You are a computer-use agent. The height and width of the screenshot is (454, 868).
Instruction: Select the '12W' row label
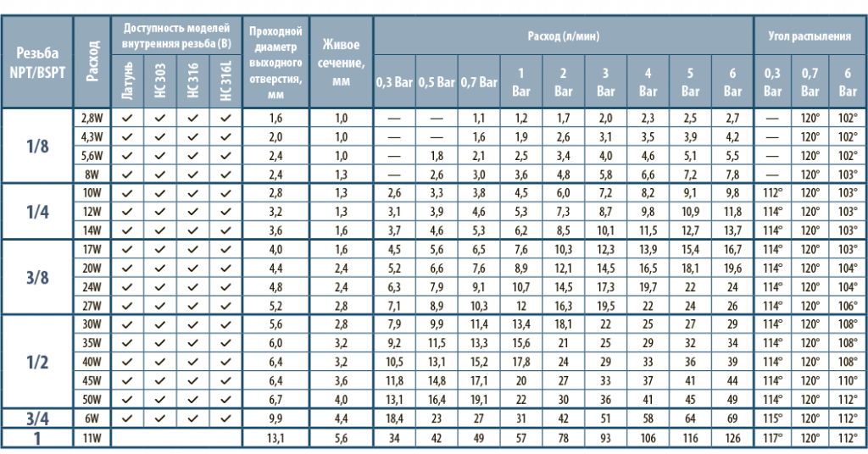92,212
